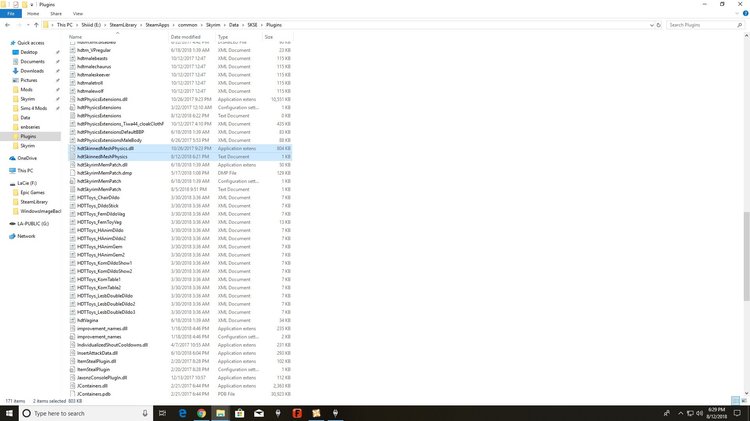This screenshot has width=750, height=421.
Task: Open the address bar history dropdown
Action: point(651,25)
